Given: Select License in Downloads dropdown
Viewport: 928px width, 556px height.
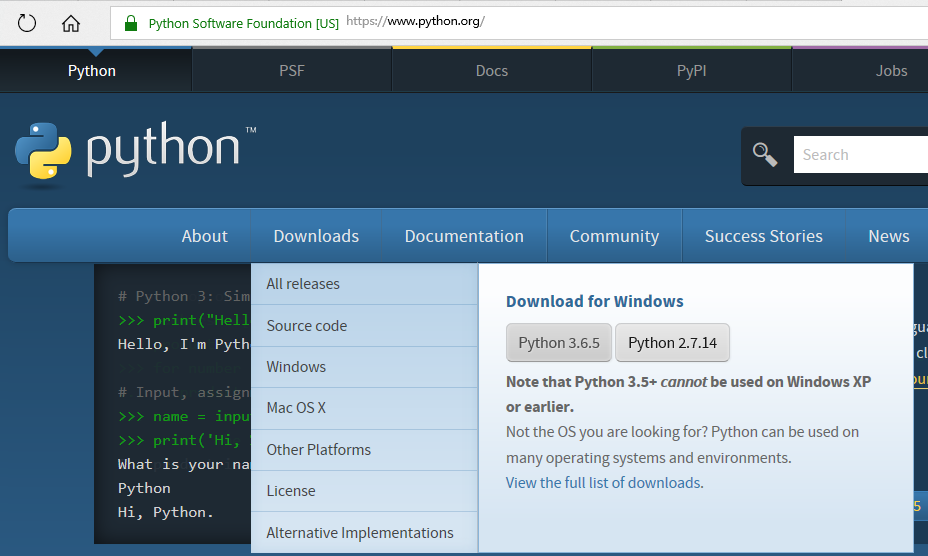Looking at the screenshot, I should tap(365, 491).
